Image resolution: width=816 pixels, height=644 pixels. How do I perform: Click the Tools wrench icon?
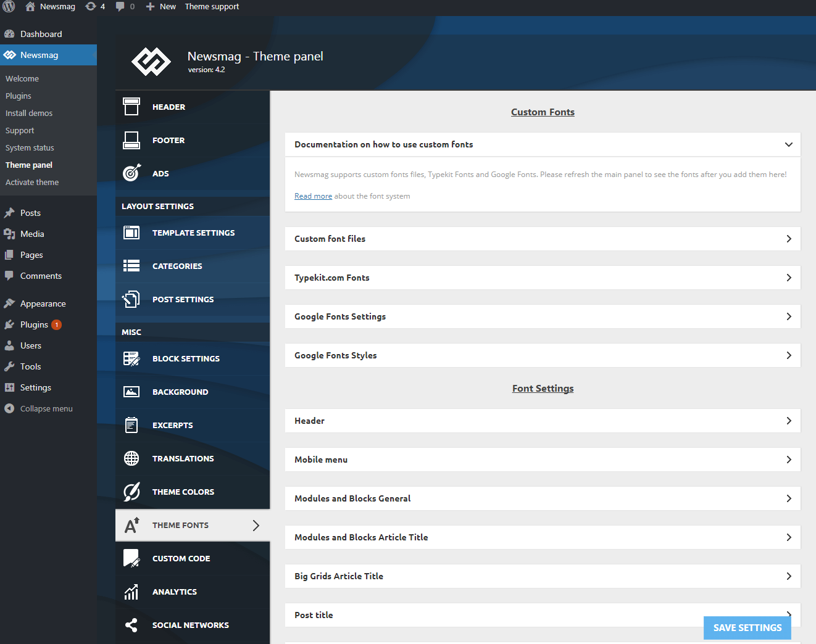[9, 366]
